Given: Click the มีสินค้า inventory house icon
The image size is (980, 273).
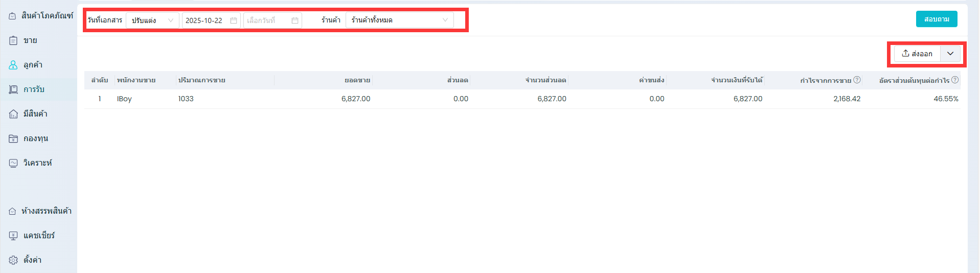Looking at the screenshot, I should point(13,114).
